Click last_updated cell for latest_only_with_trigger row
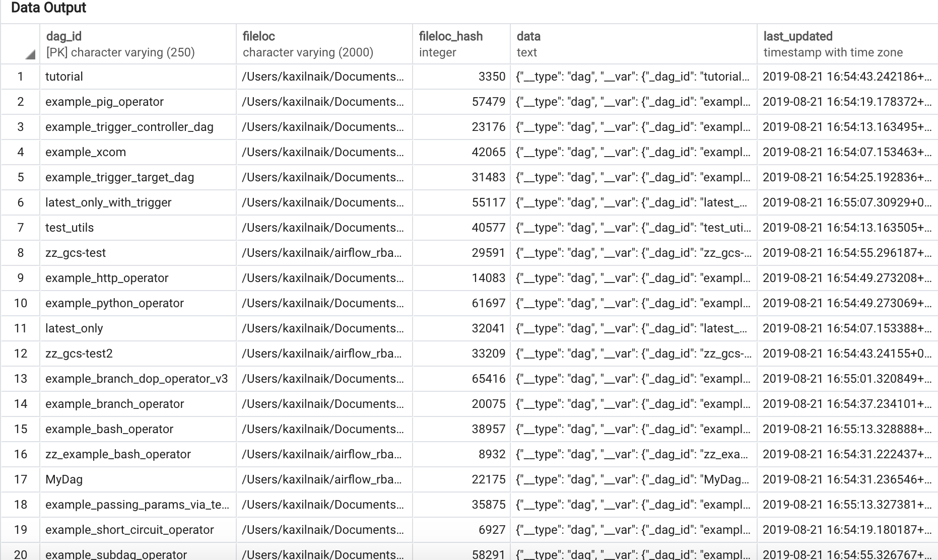938x560 pixels. click(x=846, y=202)
